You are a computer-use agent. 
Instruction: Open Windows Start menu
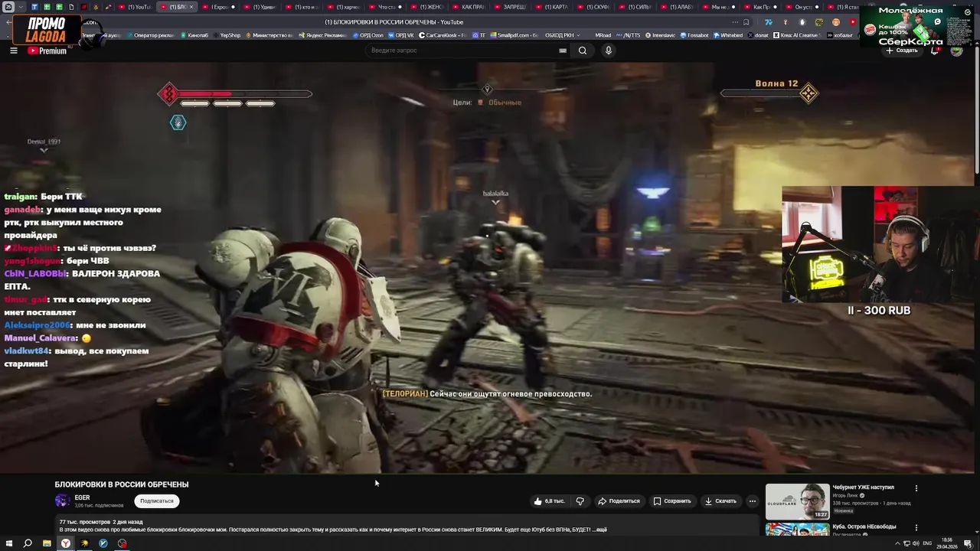8,543
